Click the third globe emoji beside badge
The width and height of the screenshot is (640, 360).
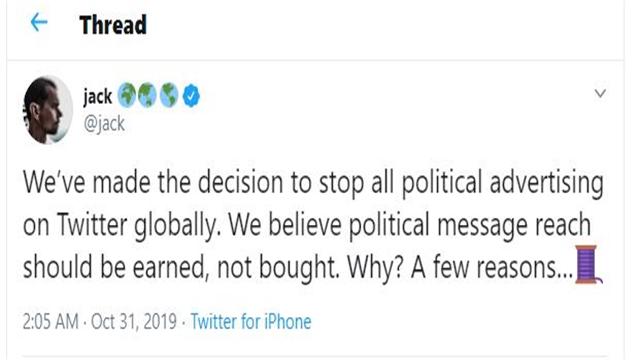pyautogui.click(x=169, y=96)
